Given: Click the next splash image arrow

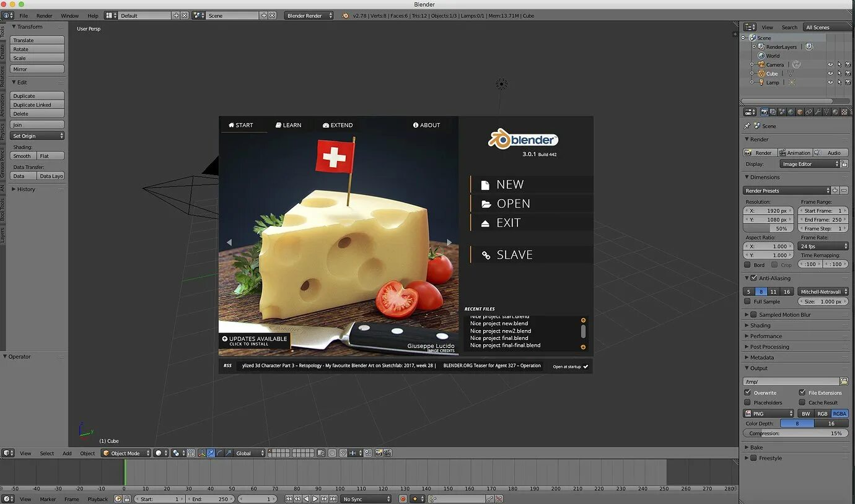Looking at the screenshot, I should pos(449,242).
